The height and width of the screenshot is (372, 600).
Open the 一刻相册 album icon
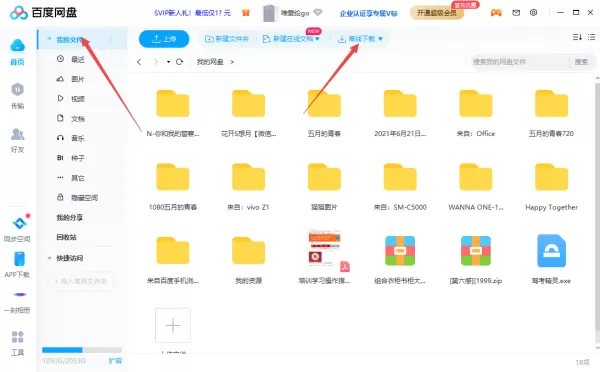[x=20, y=295]
